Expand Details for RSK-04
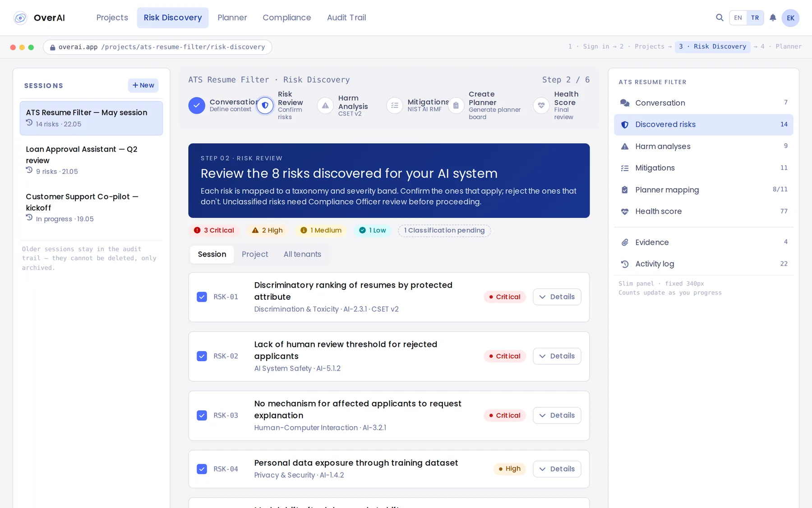 click(557, 469)
